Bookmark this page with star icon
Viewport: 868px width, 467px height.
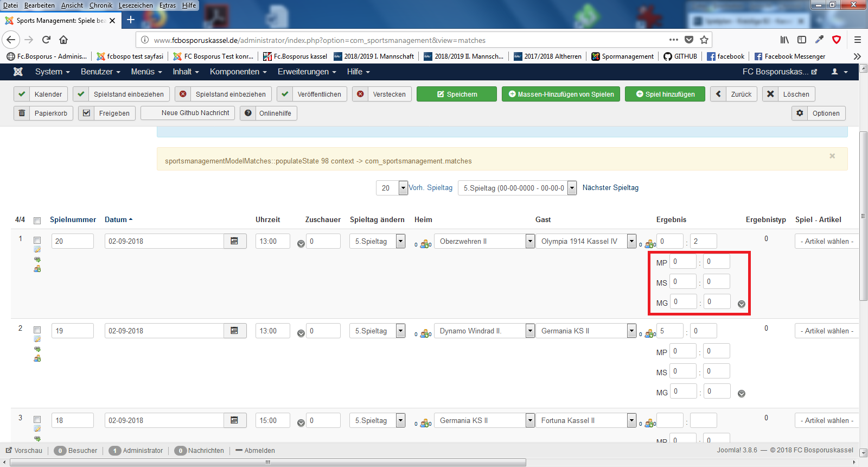tap(704, 40)
